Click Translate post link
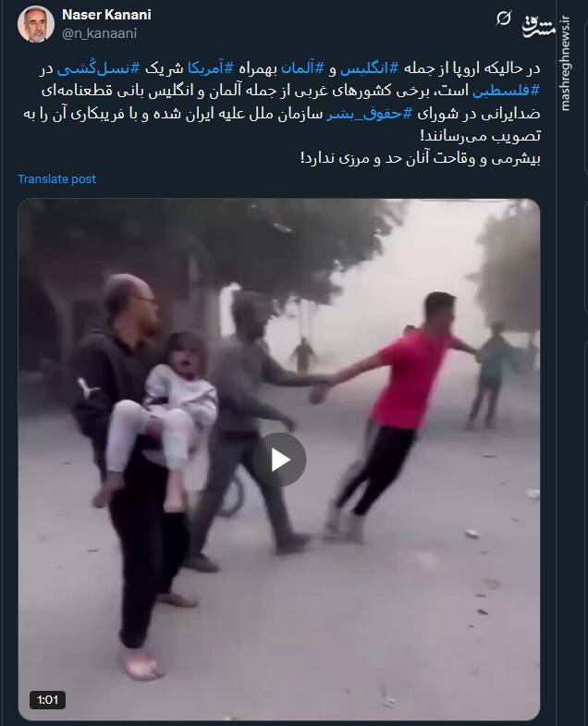The width and height of the screenshot is (588, 726). (x=57, y=178)
